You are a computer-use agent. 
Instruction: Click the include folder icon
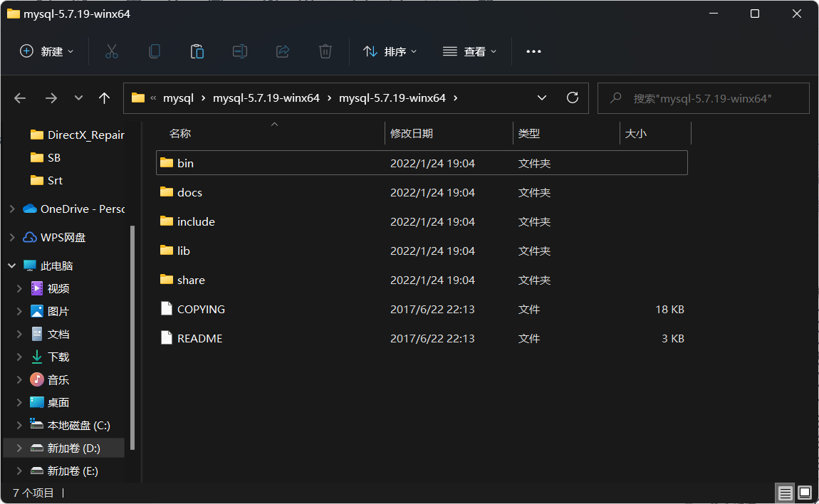[x=167, y=221]
